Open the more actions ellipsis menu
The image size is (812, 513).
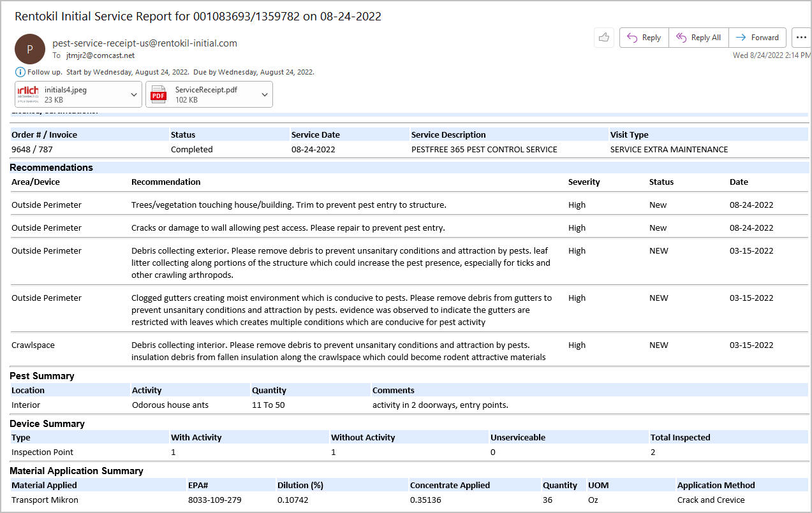(801, 38)
